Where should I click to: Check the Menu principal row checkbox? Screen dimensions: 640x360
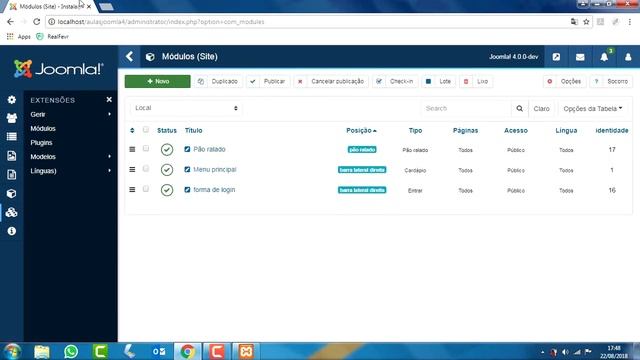(146, 169)
